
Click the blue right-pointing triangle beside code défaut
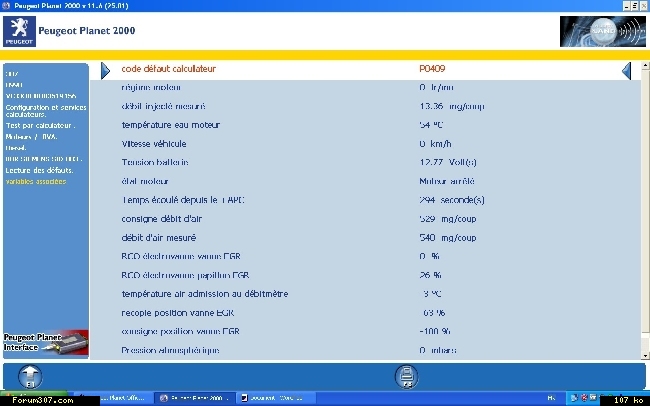tap(106, 71)
